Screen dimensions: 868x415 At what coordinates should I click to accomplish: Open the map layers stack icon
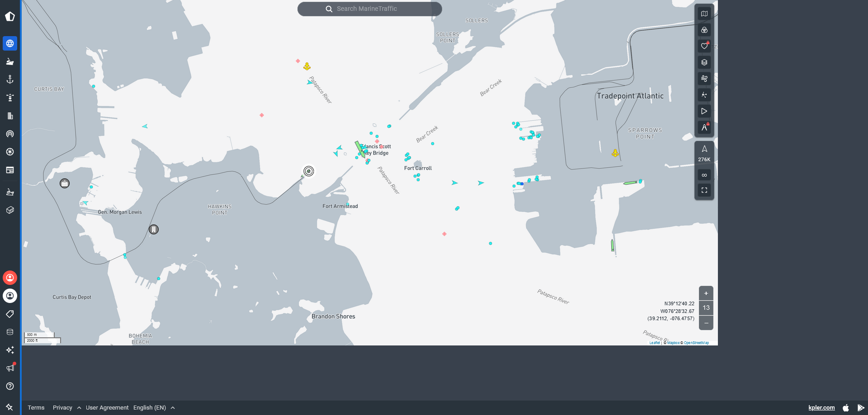tap(704, 62)
